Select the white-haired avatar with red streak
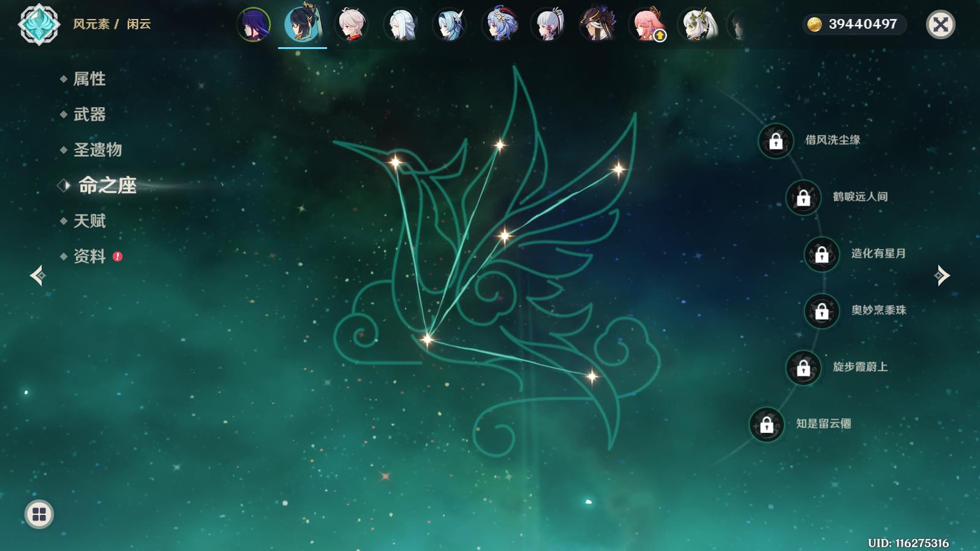 point(352,24)
